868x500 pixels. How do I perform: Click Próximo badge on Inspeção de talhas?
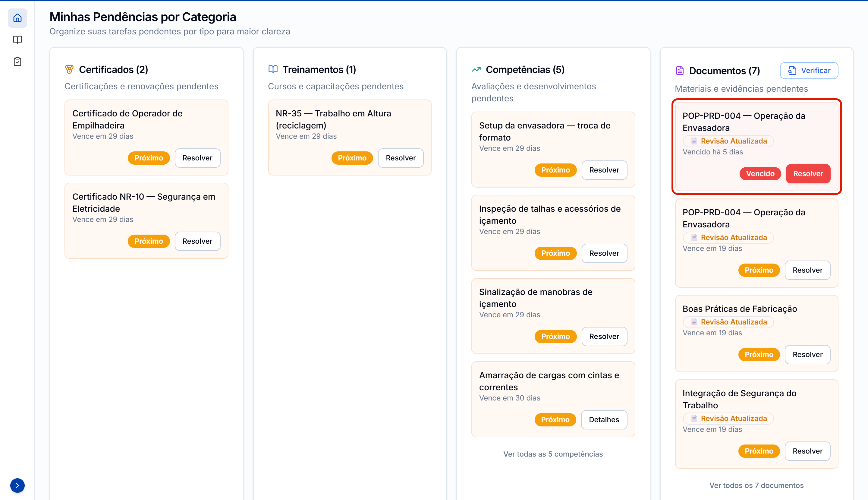click(x=556, y=253)
